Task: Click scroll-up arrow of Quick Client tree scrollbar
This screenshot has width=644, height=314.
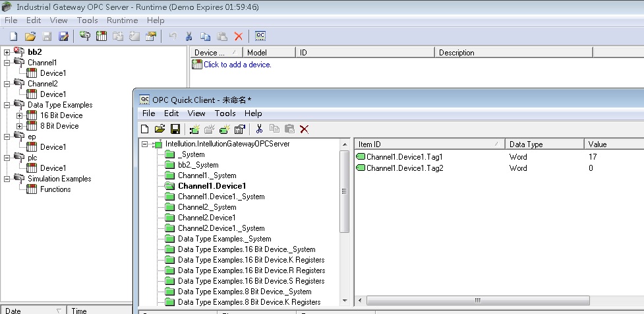Action: click(344, 144)
